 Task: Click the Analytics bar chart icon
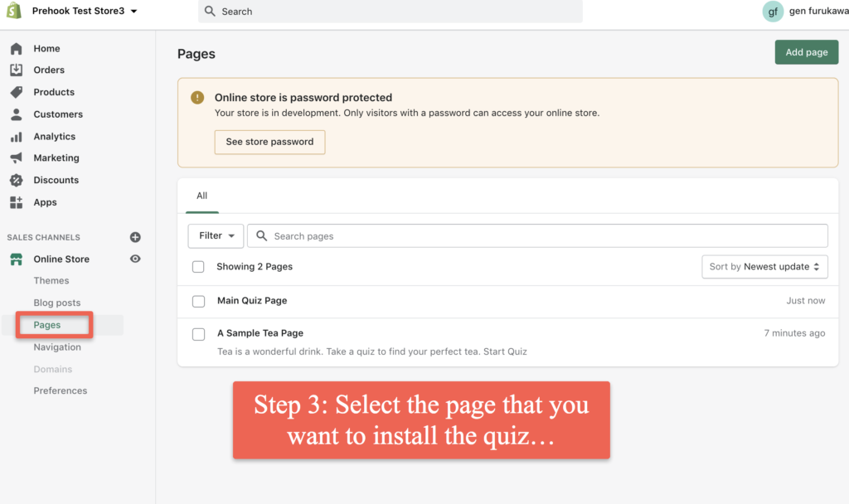tap(17, 137)
